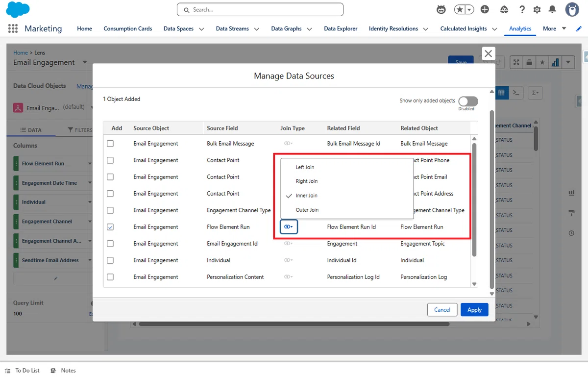Check the Personalization Content row checkbox
Screen dimensions: 588x377
click(x=110, y=277)
